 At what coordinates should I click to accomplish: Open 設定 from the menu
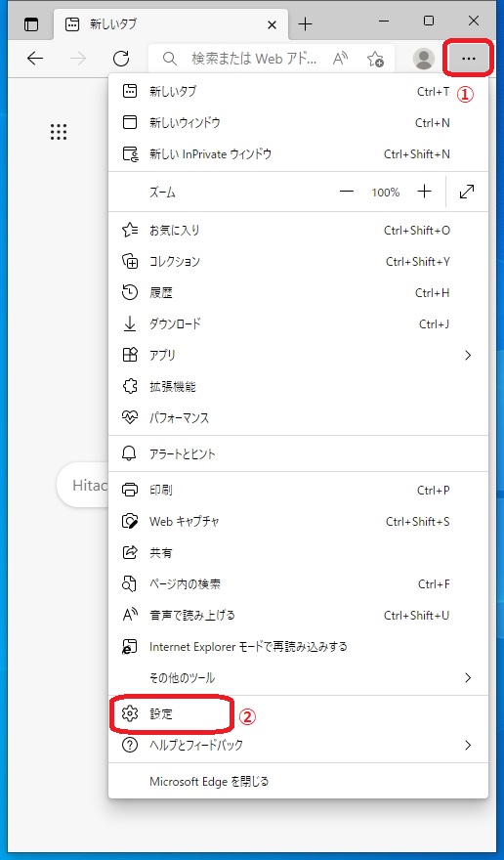[x=298, y=713]
